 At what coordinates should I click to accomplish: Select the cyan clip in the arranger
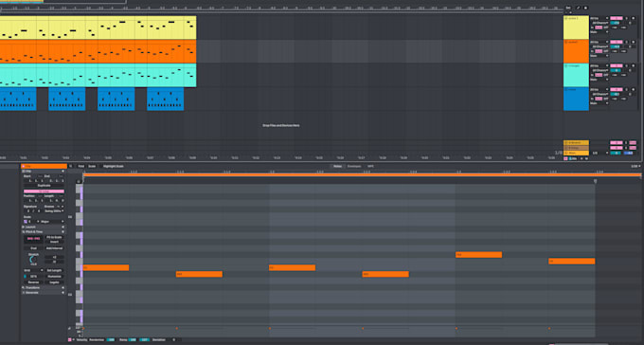pos(98,75)
